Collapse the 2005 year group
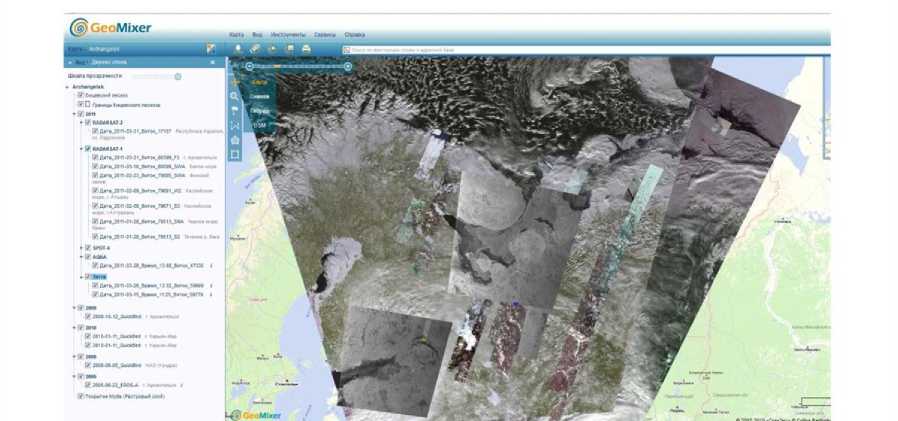This screenshot has height=421, width=898. [74, 376]
